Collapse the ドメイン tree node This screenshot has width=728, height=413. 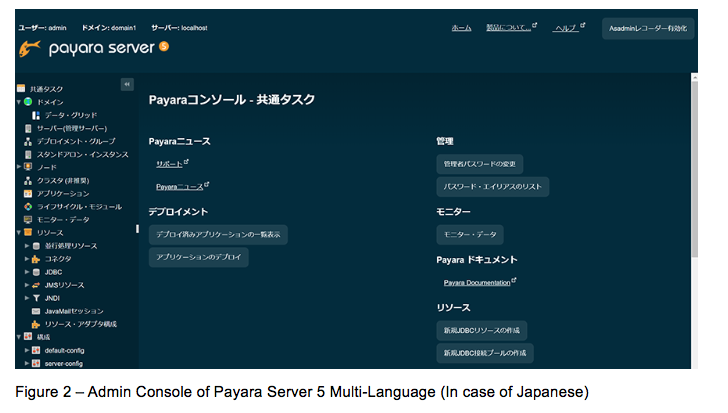[19, 102]
